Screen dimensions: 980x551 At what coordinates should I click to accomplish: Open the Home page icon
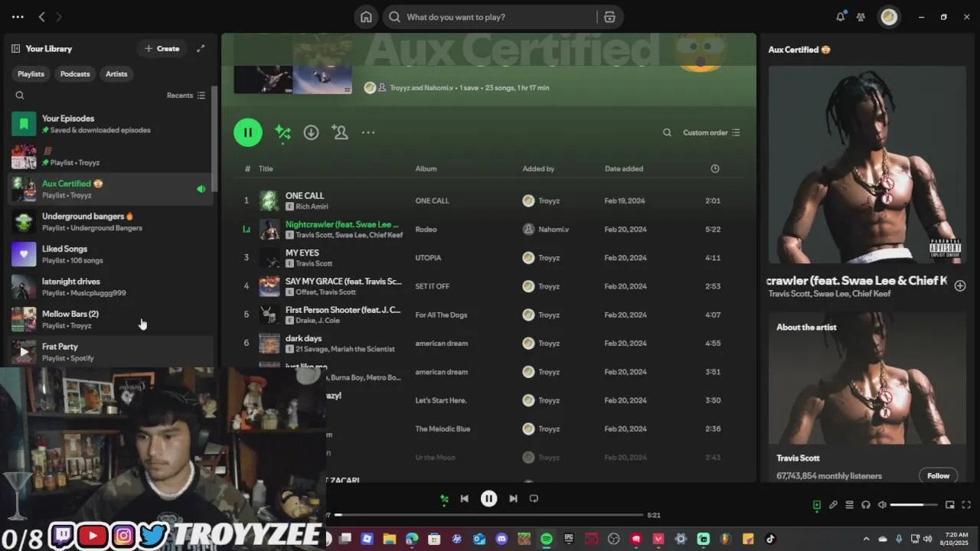tap(366, 17)
